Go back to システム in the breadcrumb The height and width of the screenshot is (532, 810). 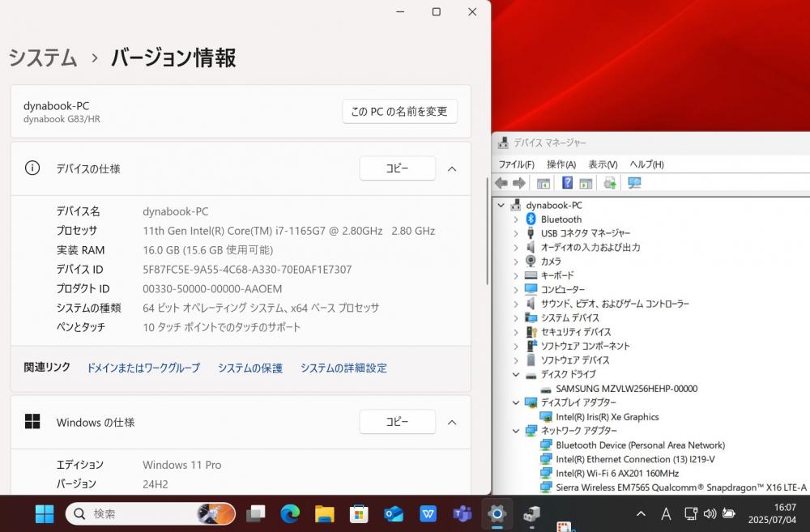click(42, 57)
